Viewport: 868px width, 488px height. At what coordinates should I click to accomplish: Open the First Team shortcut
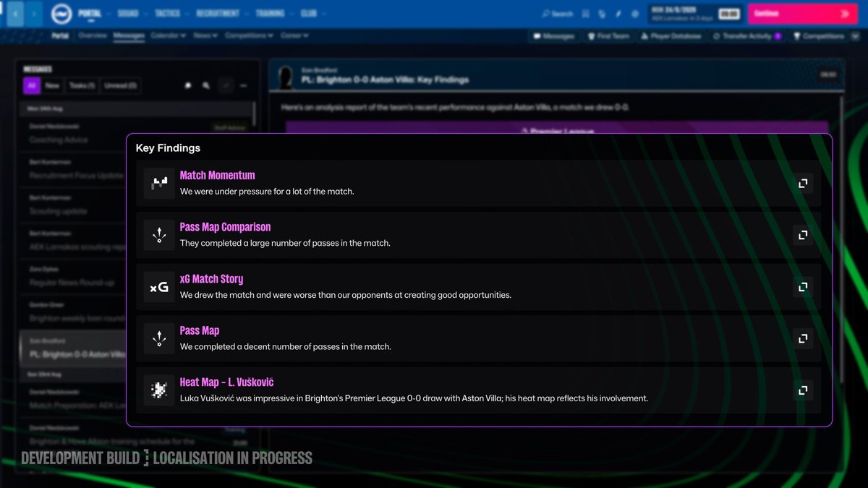tap(608, 35)
